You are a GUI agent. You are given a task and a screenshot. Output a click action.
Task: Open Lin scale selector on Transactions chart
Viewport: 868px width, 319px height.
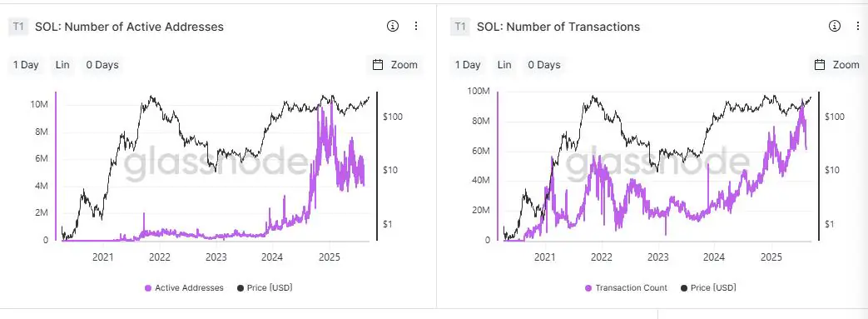click(504, 65)
